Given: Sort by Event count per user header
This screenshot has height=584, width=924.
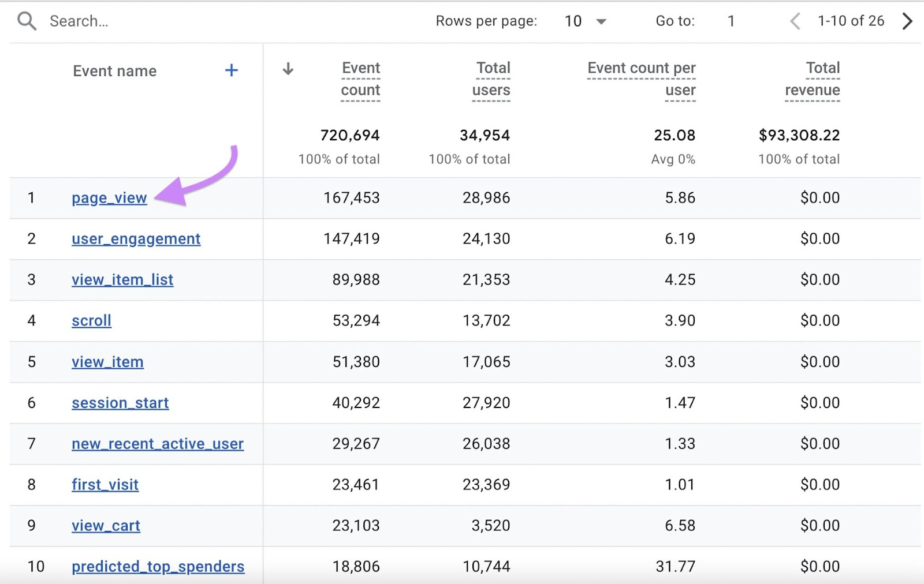Looking at the screenshot, I should (x=642, y=79).
